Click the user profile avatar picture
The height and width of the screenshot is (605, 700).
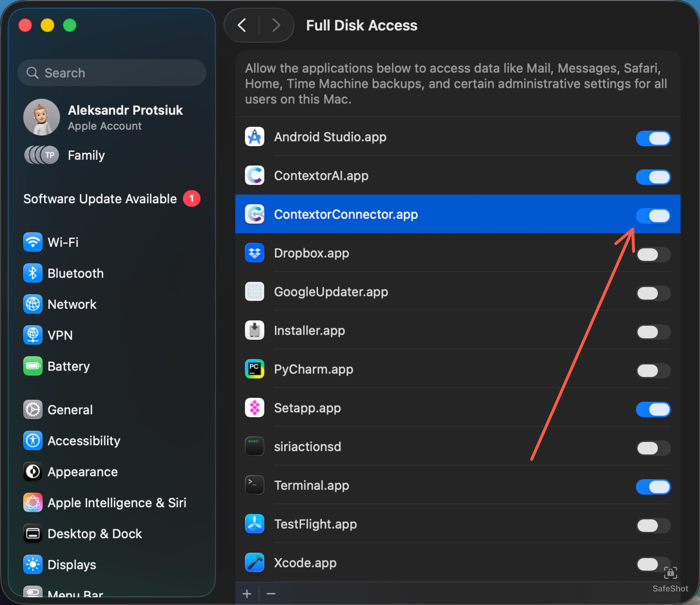42,117
